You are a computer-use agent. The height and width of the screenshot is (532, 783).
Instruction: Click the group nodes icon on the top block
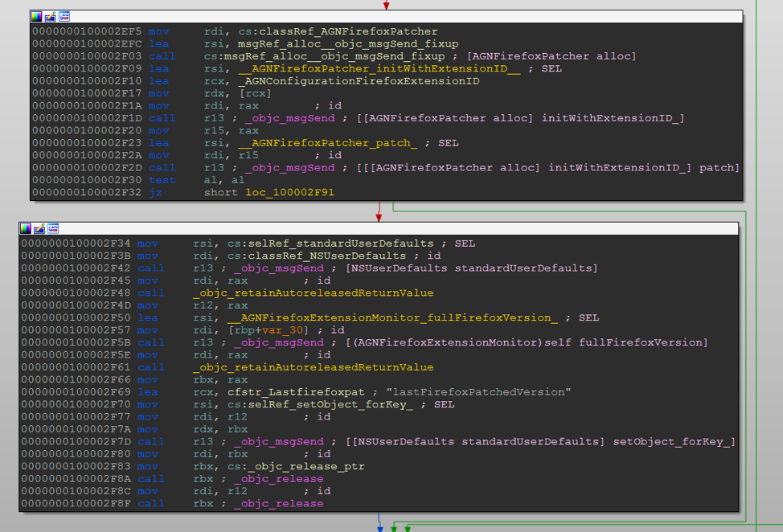tap(64, 16)
